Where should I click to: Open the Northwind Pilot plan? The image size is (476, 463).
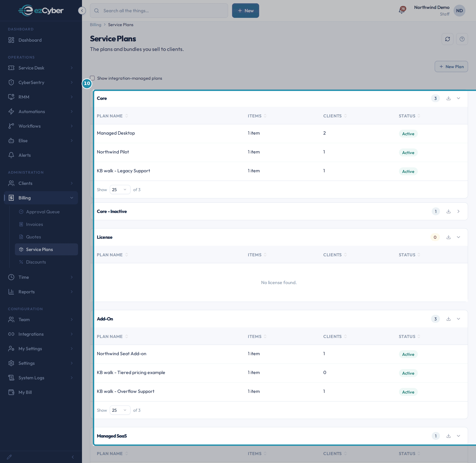point(113,152)
